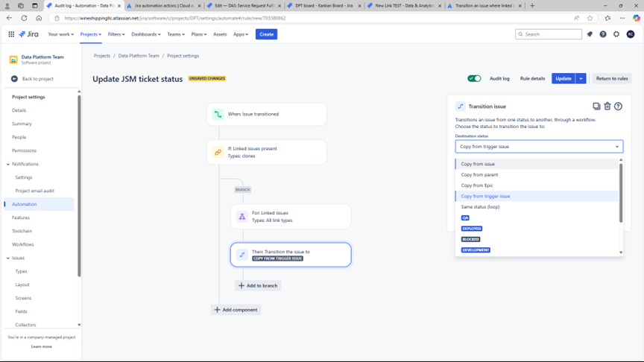Choose the DEPLOYED status option
This screenshot has height=362, width=644.
pos(472,229)
